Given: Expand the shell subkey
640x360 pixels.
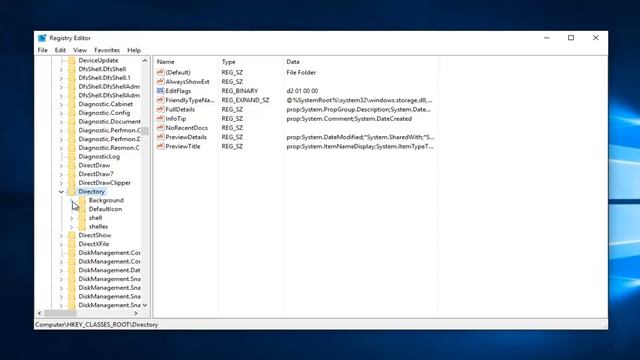Looking at the screenshot, I should 71,218.
